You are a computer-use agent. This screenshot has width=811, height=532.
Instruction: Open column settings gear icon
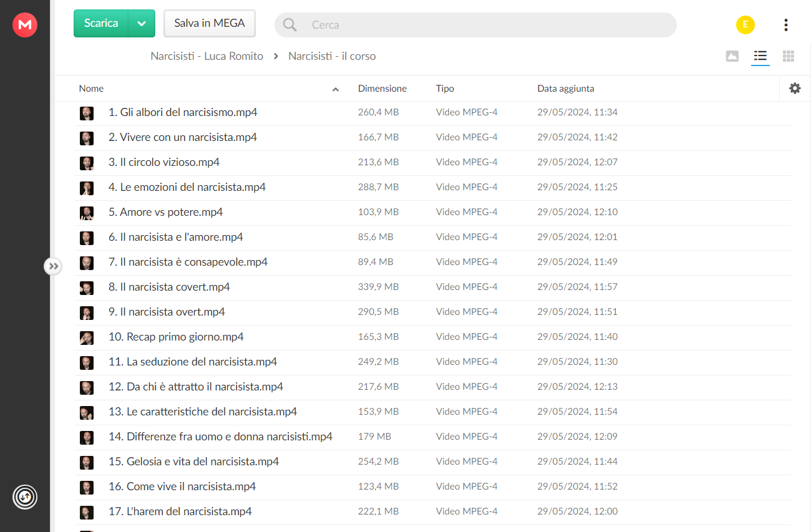[795, 88]
